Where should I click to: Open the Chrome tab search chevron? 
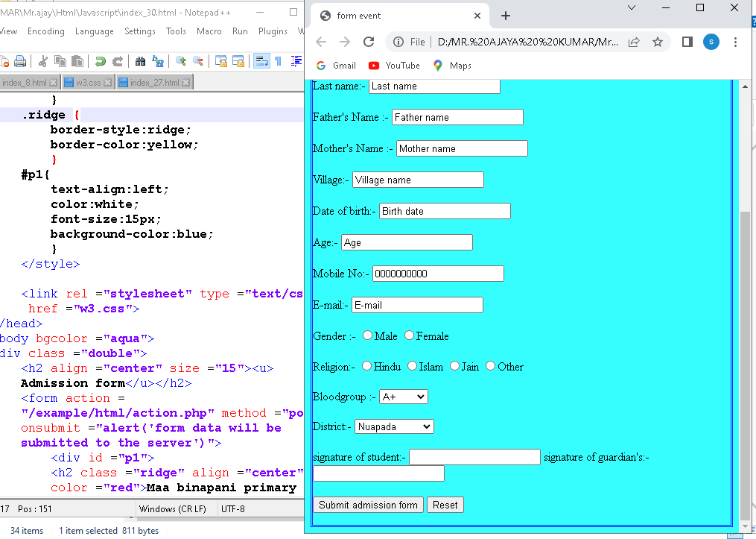pyautogui.click(x=632, y=7)
